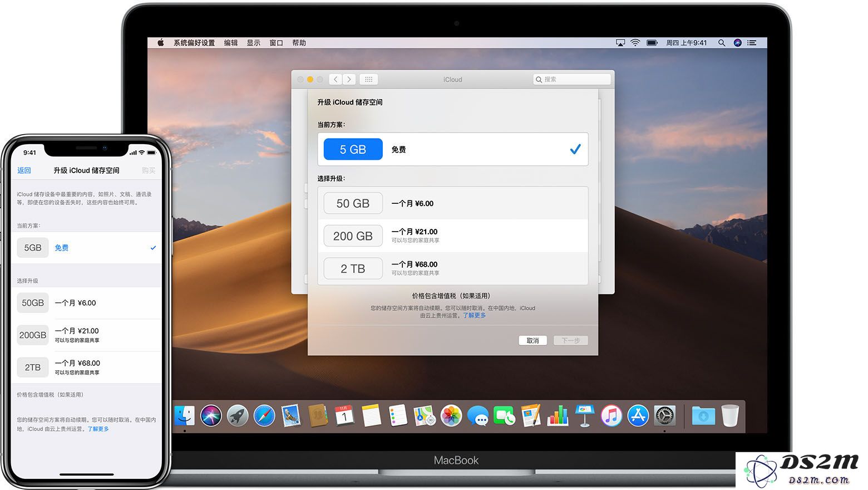Open 帮助 menu in menu bar

pos(299,43)
